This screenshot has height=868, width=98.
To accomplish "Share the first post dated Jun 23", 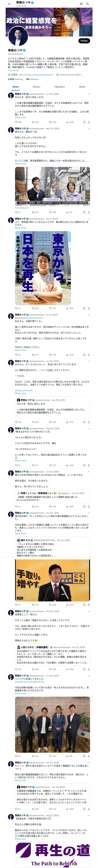I will click(89, 122).
